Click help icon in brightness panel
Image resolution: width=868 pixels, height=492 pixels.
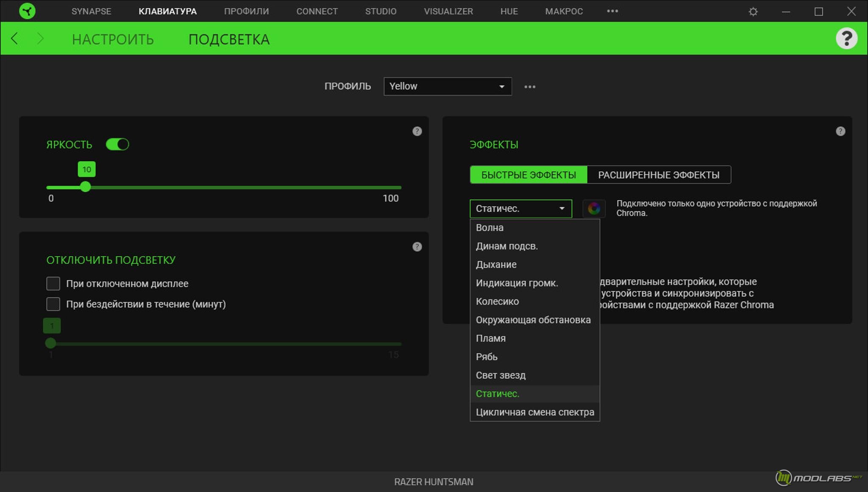[417, 131]
